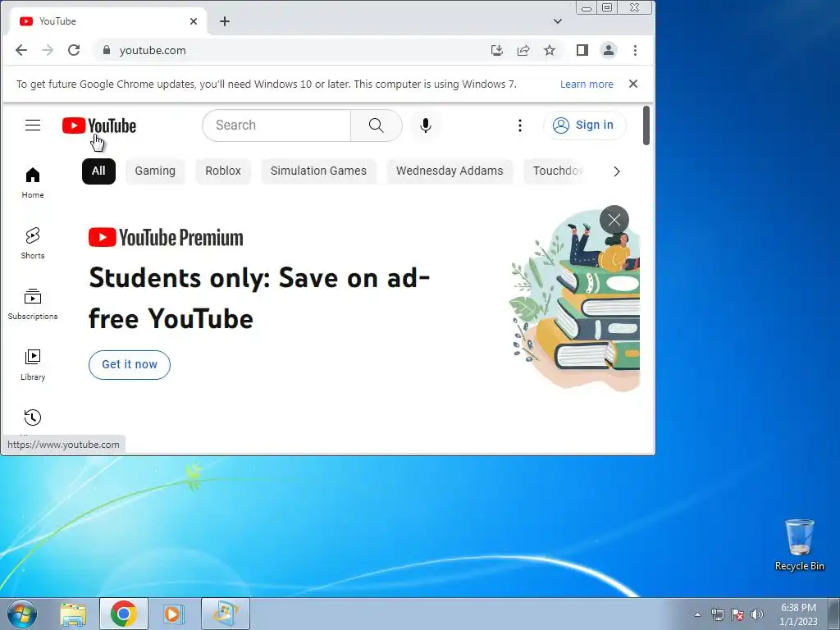Start voice search with the microphone
The image size is (840, 630).
coord(426,126)
